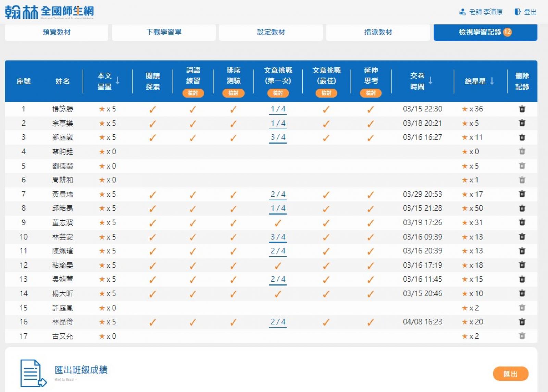The height and width of the screenshot is (392, 548).
Task: Delete the record for seat 1
Action: (x=522, y=109)
